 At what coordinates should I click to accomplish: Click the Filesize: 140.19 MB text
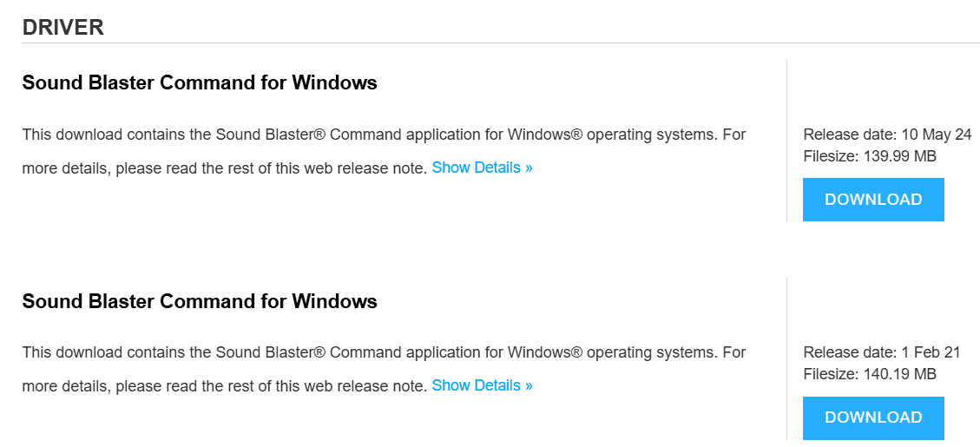870,374
